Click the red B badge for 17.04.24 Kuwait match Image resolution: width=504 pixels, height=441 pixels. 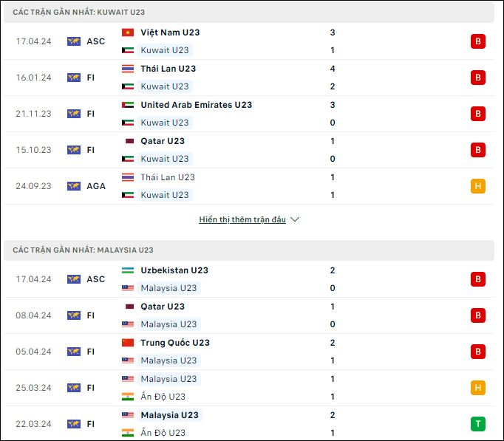coord(477,41)
